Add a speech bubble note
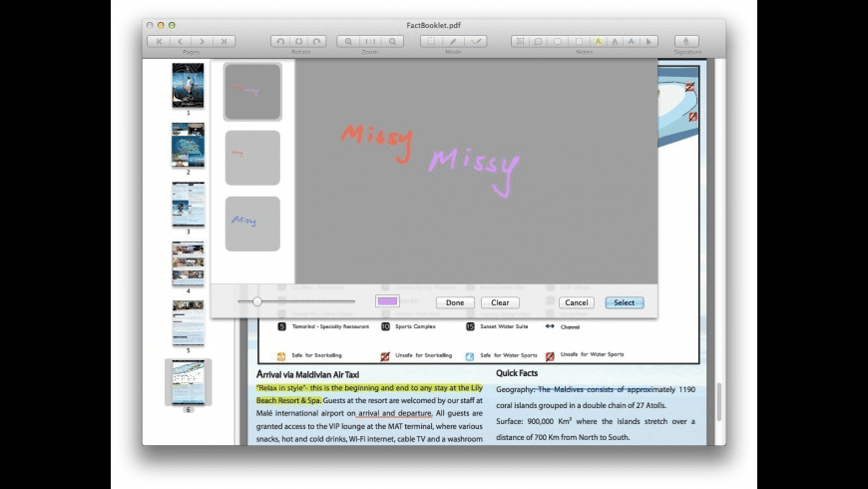 click(539, 42)
